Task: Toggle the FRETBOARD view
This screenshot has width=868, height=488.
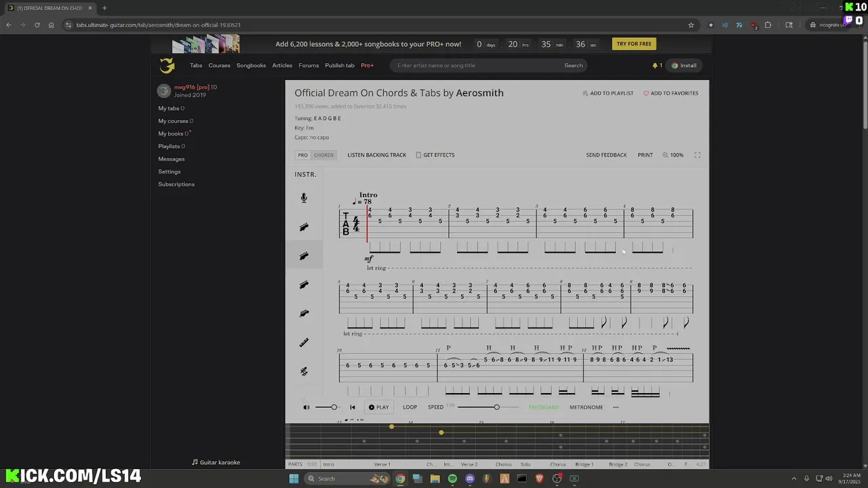Action: pyautogui.click(x=544, y=407)
